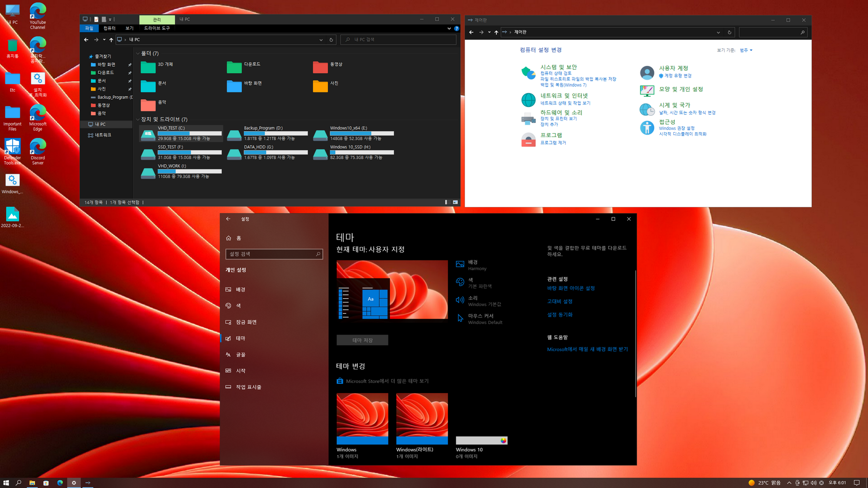The width and height of the screenshot is (868, 488).
Task: Select the Windows10_x64 (E:) drive
Action: [x=354, y=134]
